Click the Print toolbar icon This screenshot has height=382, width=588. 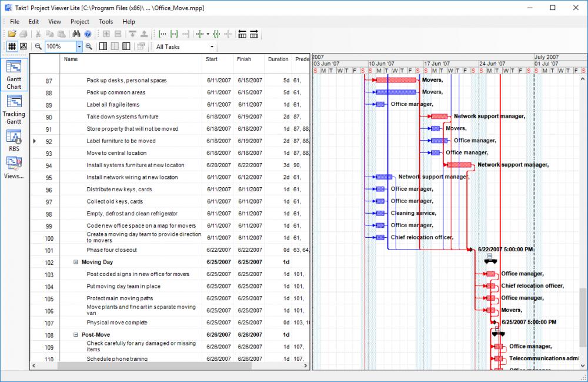pyautogui.click(x=25, y=33)
